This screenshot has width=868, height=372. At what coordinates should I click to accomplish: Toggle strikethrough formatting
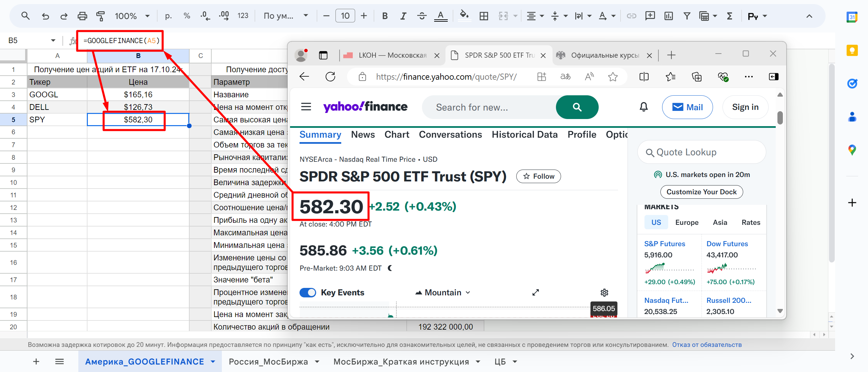422,16
